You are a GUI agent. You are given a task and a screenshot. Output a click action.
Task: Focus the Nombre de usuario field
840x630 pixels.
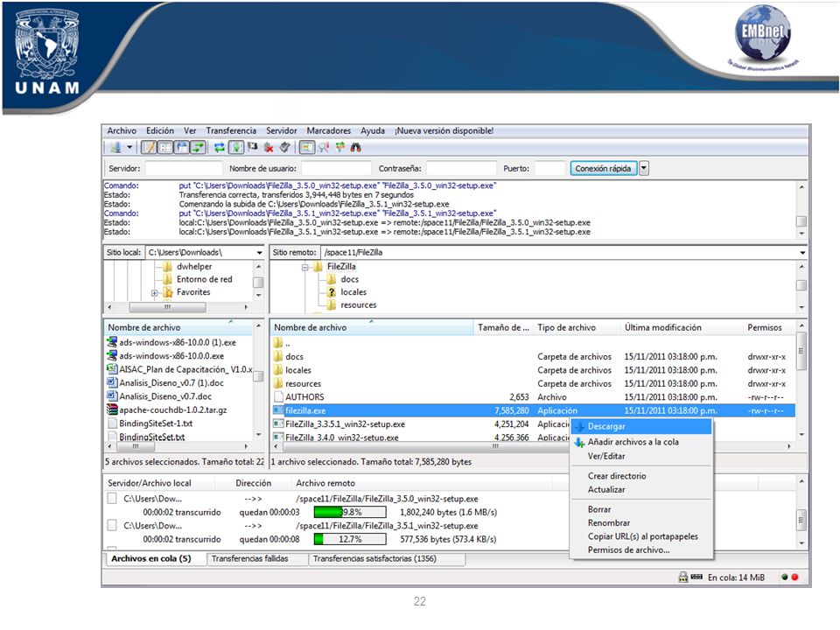(x=336, y=168)
